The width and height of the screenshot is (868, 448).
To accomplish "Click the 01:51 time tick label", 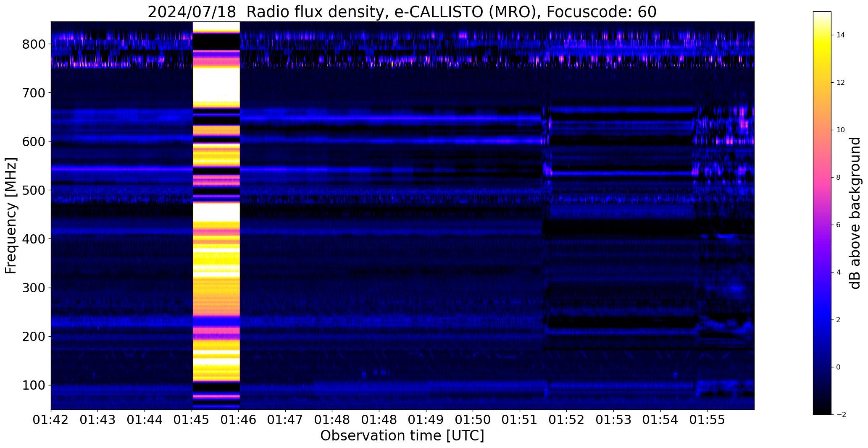I will pos(520,420).
